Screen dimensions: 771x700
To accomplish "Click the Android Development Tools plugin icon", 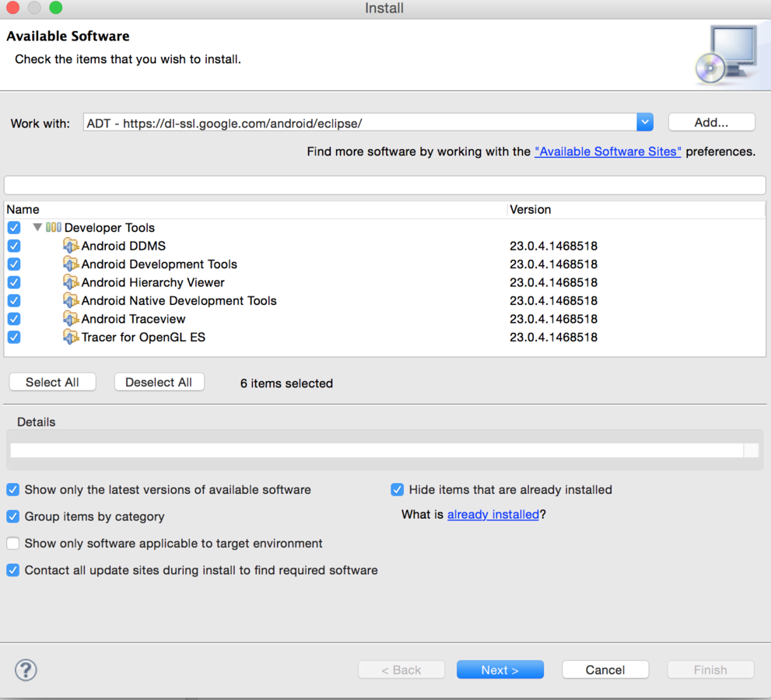I will click(x=71, y=264).
